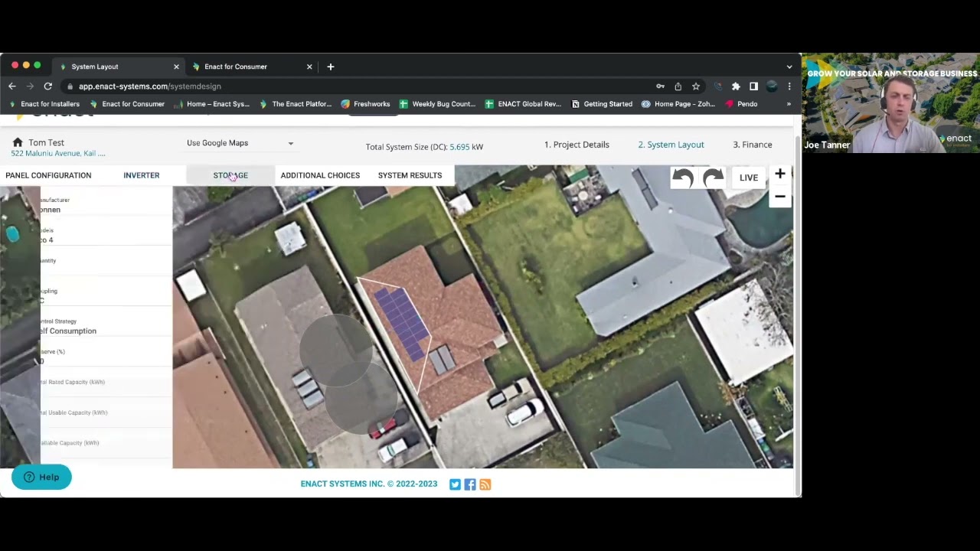Open the Enact Facebook page icon
This screenshot has width=980, height=551.
[470, 484]
